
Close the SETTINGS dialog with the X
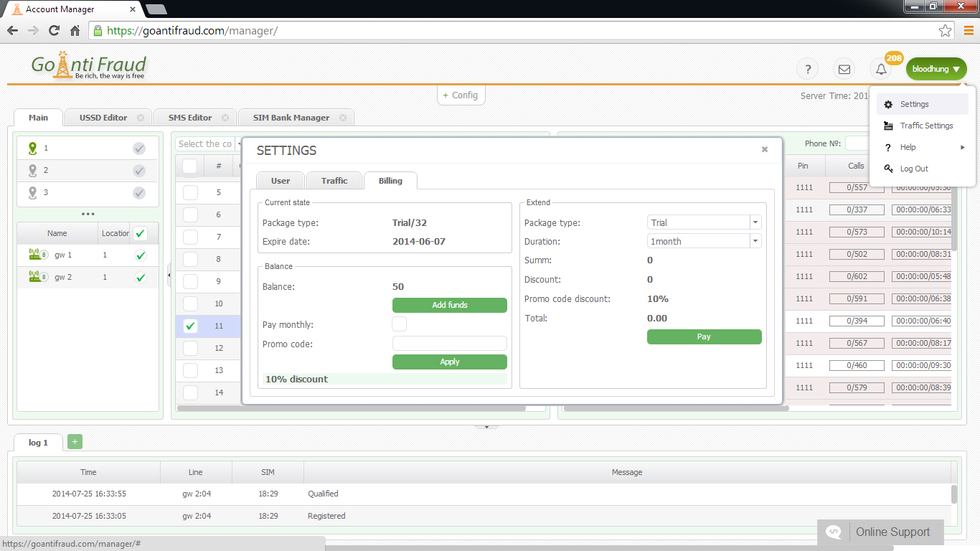pos(765,149)
